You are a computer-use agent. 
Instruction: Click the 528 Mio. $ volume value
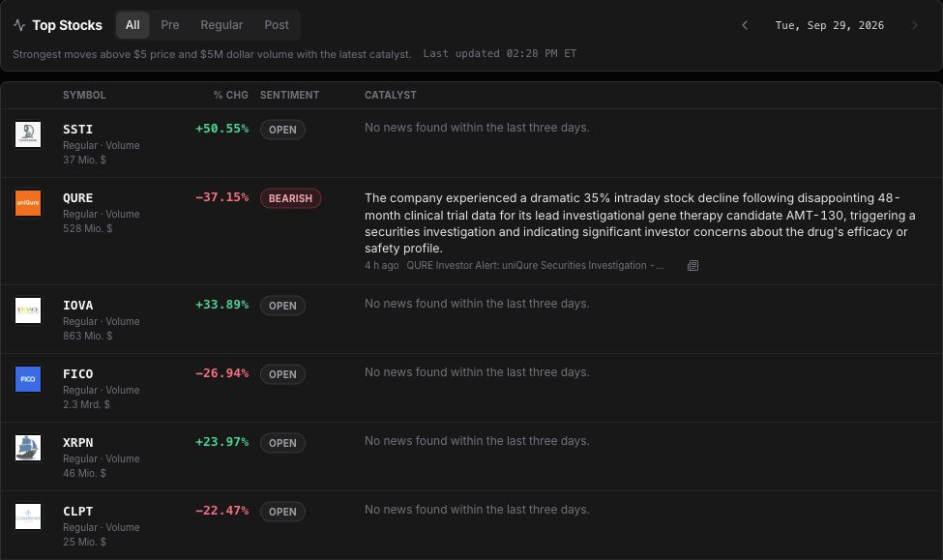coord(88,228)
